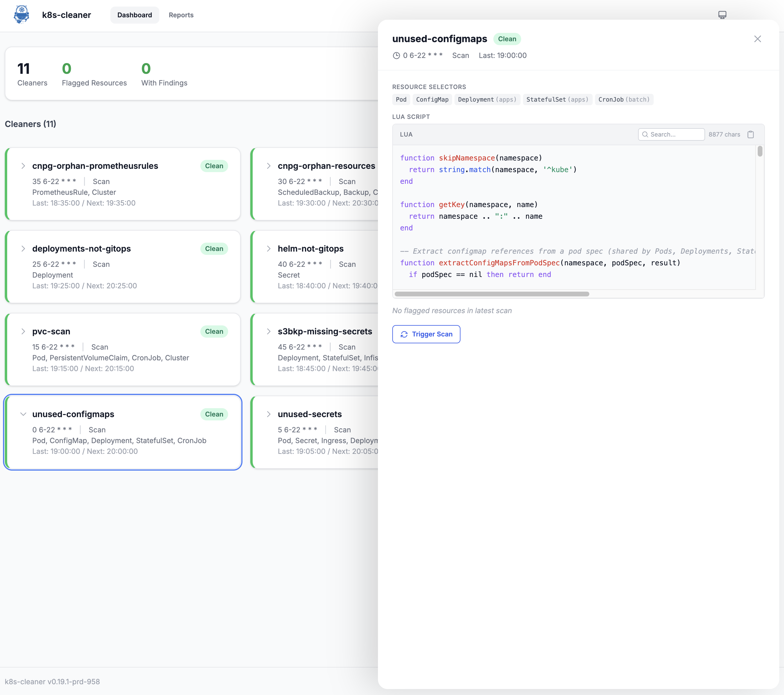This screenshot has height=695, width=784.
Task: Switch to the Reports tab
Action: tap(181, 15)
